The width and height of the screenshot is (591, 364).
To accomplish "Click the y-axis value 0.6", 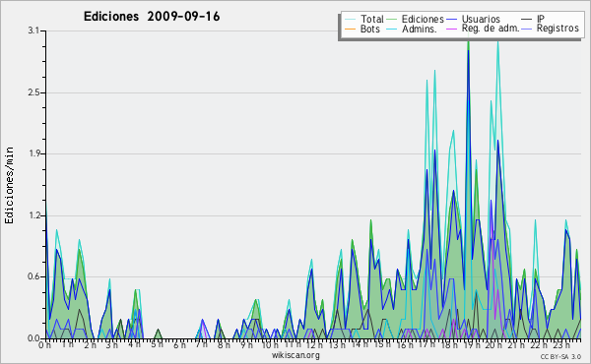I will pos(33,276).
